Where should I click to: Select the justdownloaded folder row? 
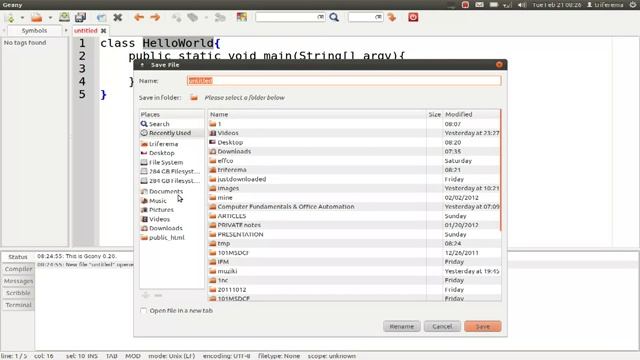click(353, 179)
